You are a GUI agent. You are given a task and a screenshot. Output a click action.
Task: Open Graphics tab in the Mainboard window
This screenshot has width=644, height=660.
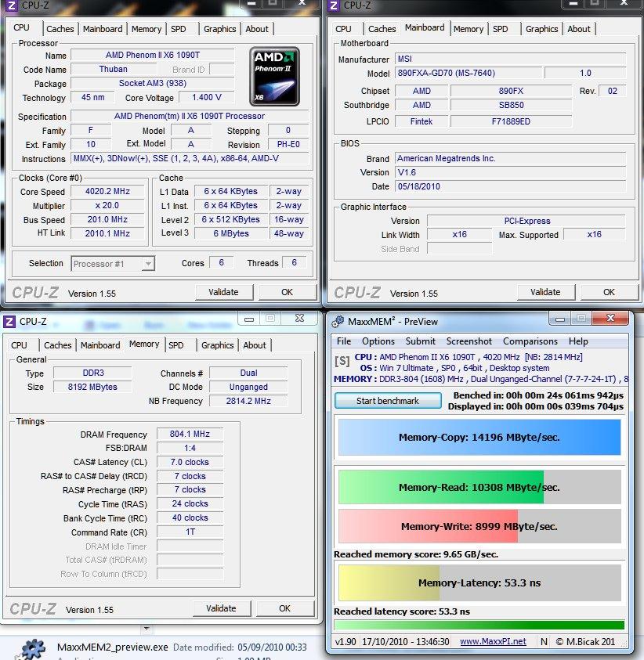pyautogui.click(x=541, y=29)
